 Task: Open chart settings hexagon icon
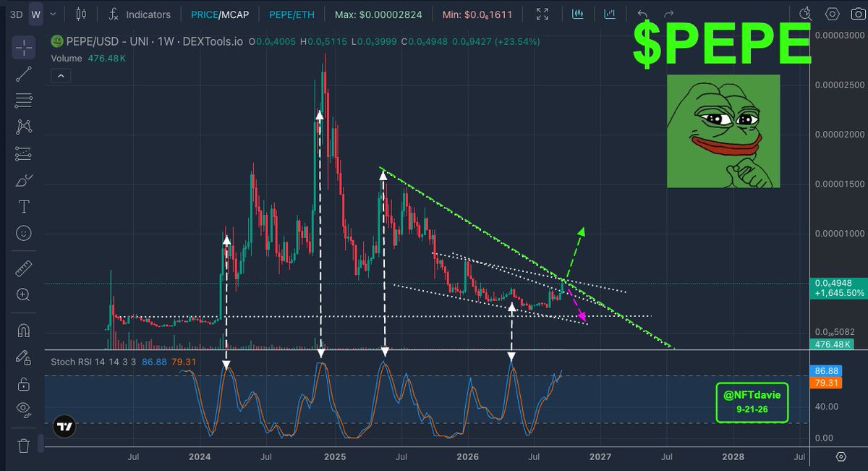click(x=833, y=14)
